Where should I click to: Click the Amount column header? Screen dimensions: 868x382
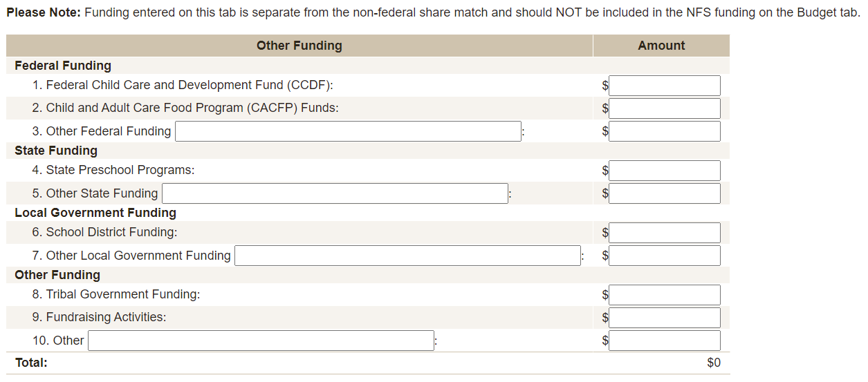pyautogui.click(x=661, y=46)
